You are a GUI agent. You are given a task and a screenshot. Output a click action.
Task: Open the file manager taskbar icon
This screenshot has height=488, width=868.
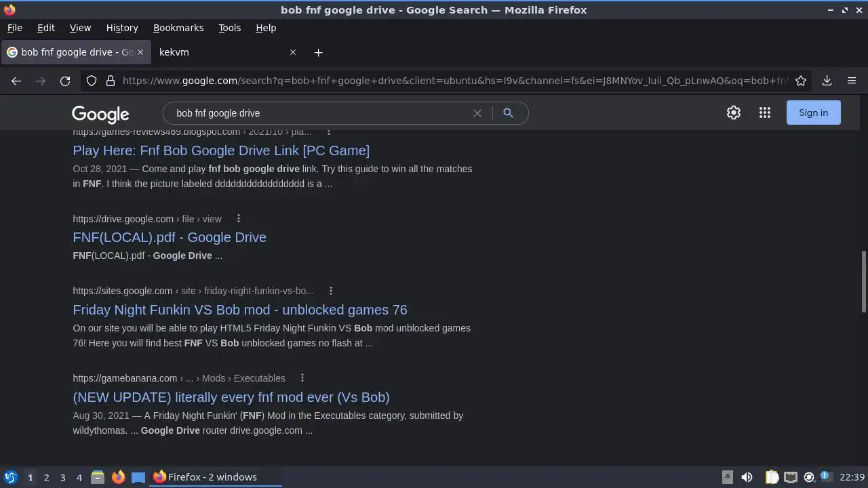tap(98, 477)
